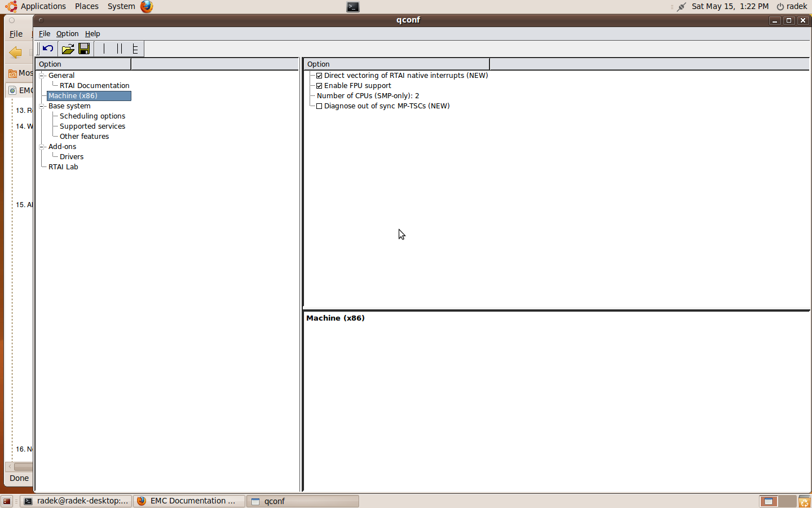Click the blue undo/back arrow icon

[48, 49]
